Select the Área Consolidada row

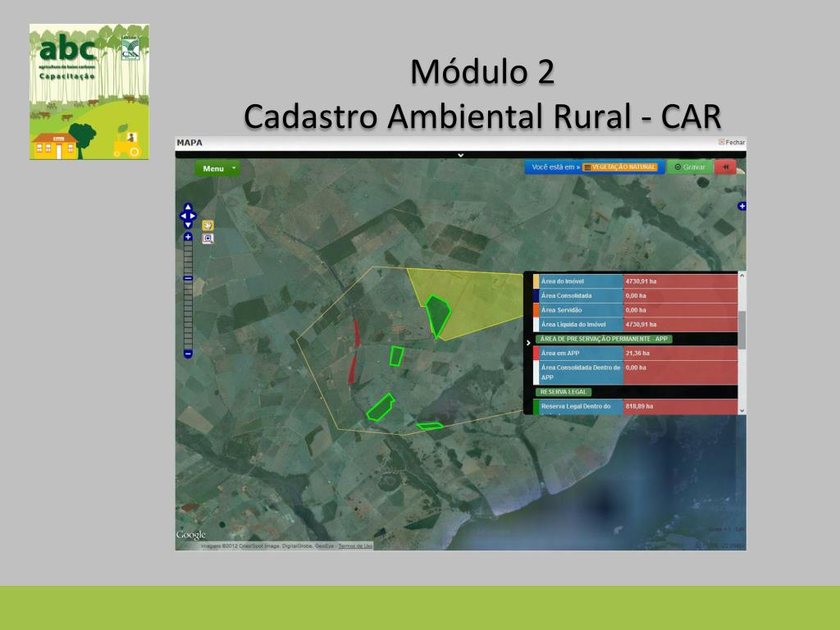tap(636, 295)
